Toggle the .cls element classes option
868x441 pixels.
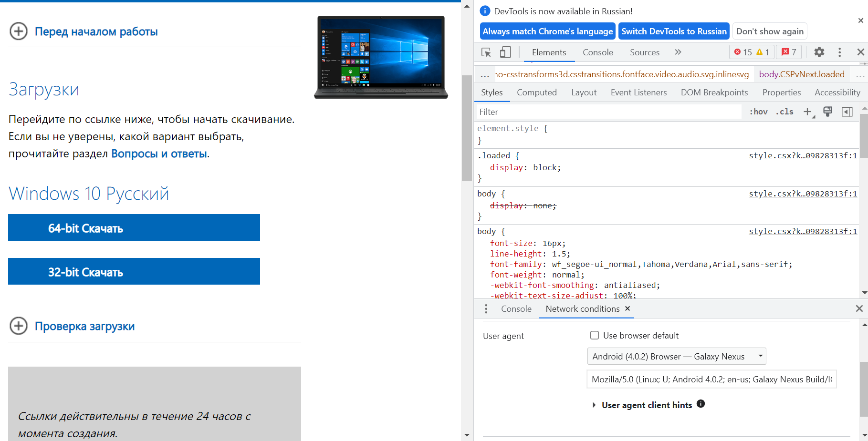pyautogui.click(x=784, y=112)
